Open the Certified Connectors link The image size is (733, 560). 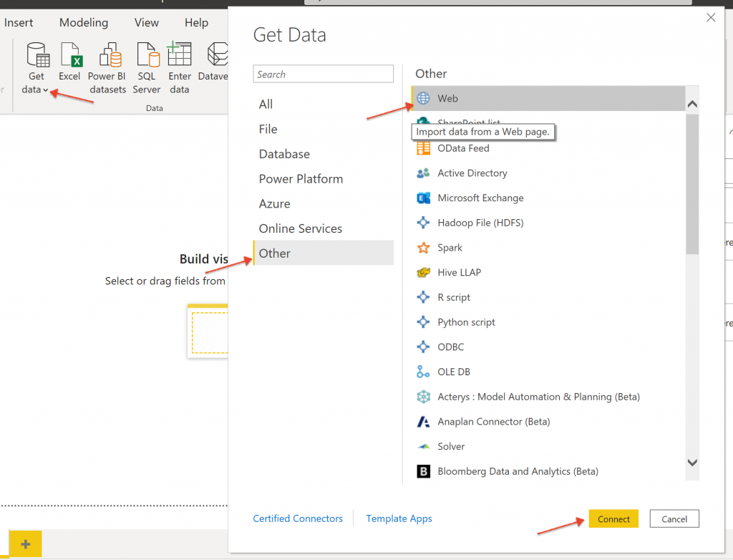(298, 518)
